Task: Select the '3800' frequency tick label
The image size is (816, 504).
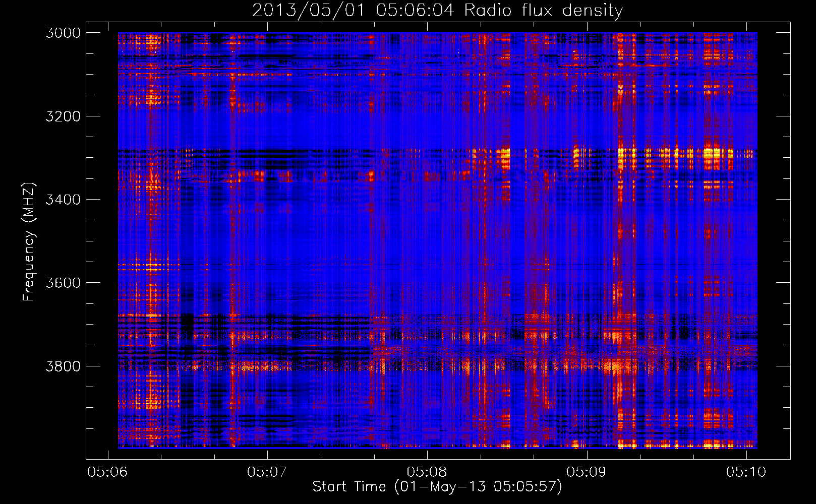Action: tap(63, 366)
